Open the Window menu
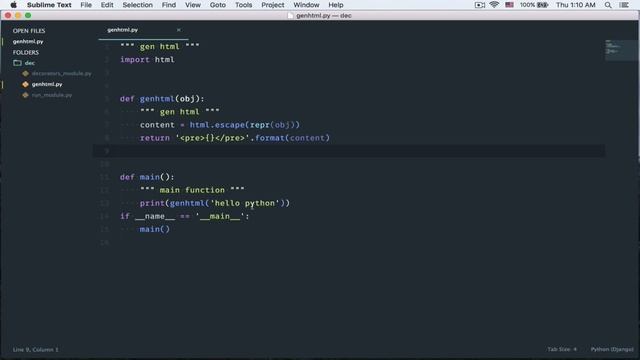Screen dimensions: 640x360 coord(306,5)
